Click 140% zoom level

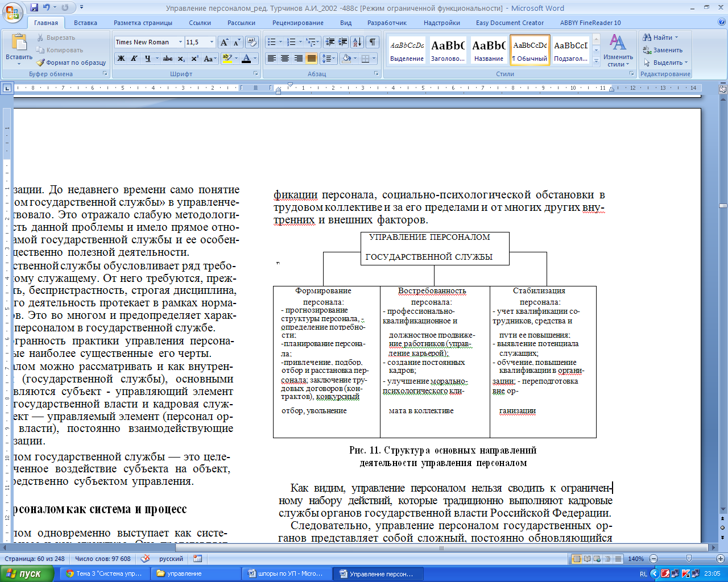pos(636,559)
